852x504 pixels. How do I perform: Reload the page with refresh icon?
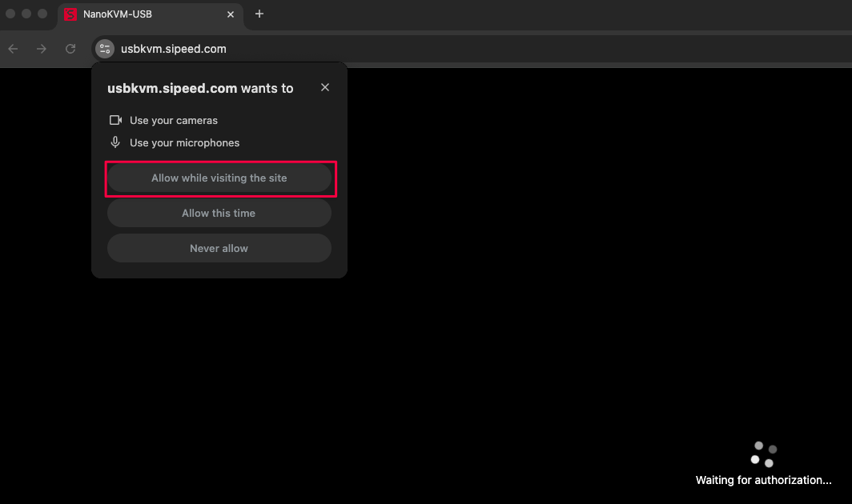[70, 49]
